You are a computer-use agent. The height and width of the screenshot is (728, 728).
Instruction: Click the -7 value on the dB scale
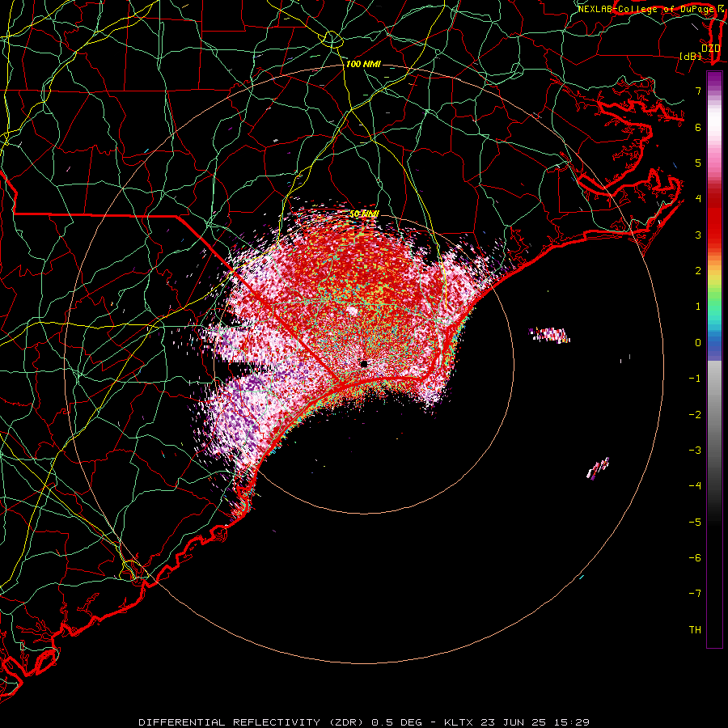click(x=695, y=594)
